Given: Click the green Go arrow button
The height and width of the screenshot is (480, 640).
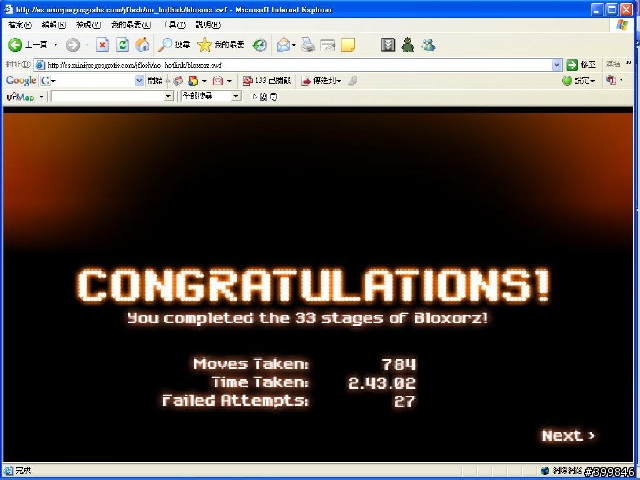Looking at the screenshot, I should click(572, 64).
